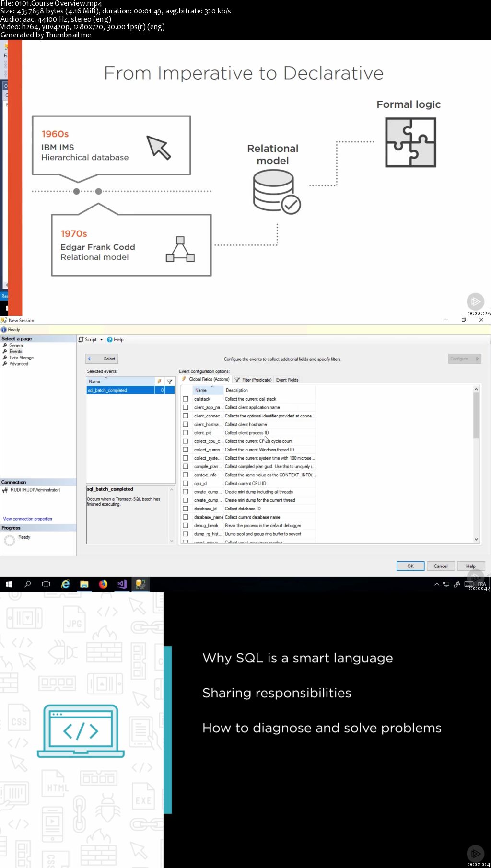Check the callstack action checkbox
The image size is (491, 868).
186,399
